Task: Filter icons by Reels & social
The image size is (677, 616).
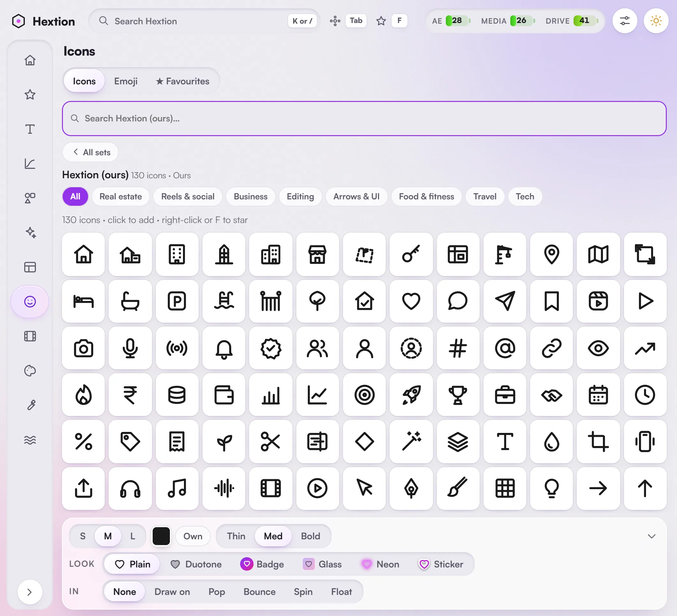Action: (188, 196)
